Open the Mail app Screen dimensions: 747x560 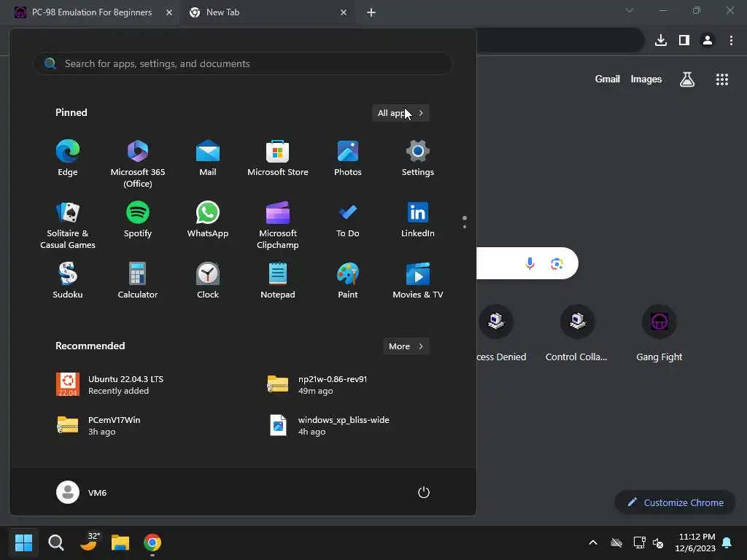tap(208, 158)
